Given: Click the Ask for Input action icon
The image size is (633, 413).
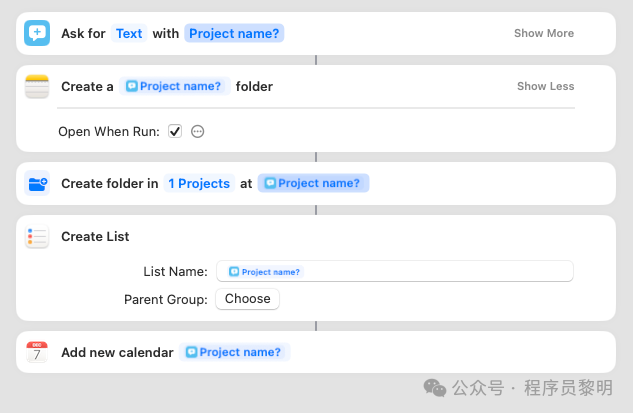Looking at the screenshot, I should pyautogui.click(x=37, y=33).
